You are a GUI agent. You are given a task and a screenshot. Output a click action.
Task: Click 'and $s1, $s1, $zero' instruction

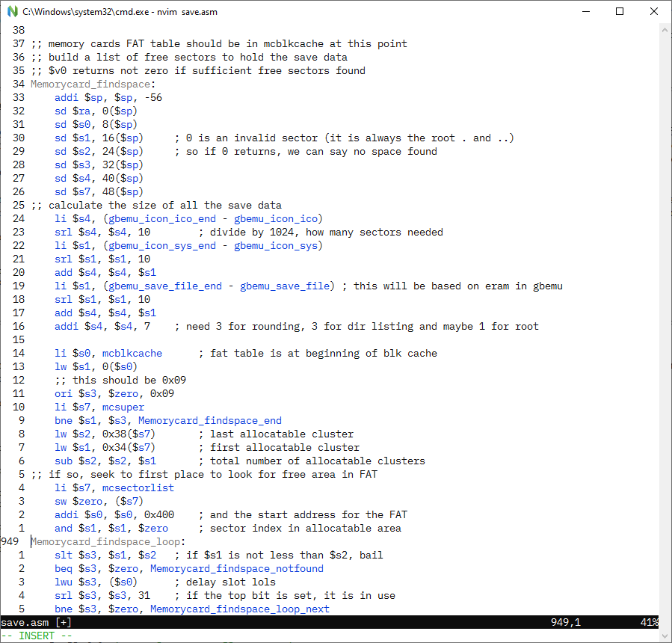pos(111,528)
